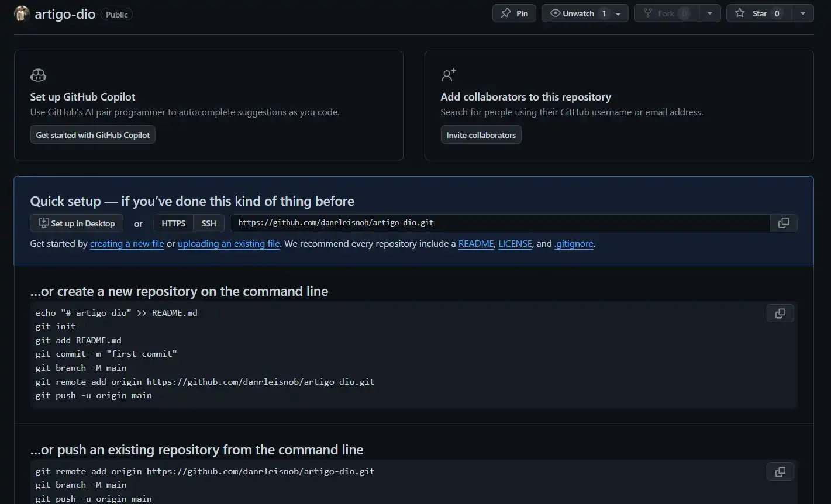
Task: Click the create a new repository heading
Action: (179, 291)
